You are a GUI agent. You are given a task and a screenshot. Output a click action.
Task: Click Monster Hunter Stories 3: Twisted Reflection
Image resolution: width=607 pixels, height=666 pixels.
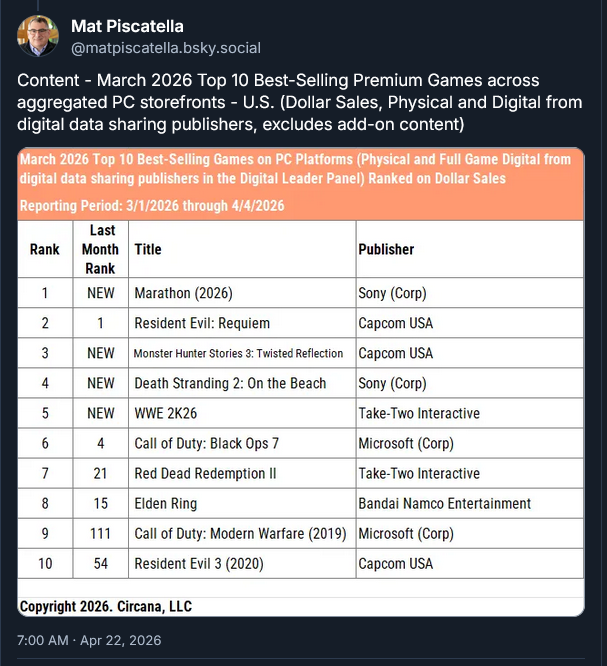pyautogui.click(x=238, y=353)
